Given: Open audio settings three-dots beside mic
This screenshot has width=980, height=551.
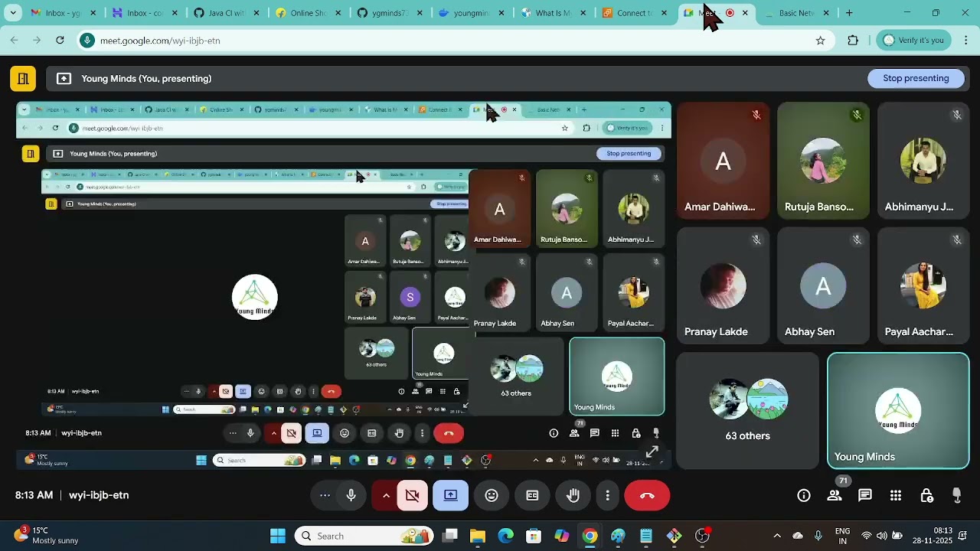Looking at the screenshot, I should [325, 495].
